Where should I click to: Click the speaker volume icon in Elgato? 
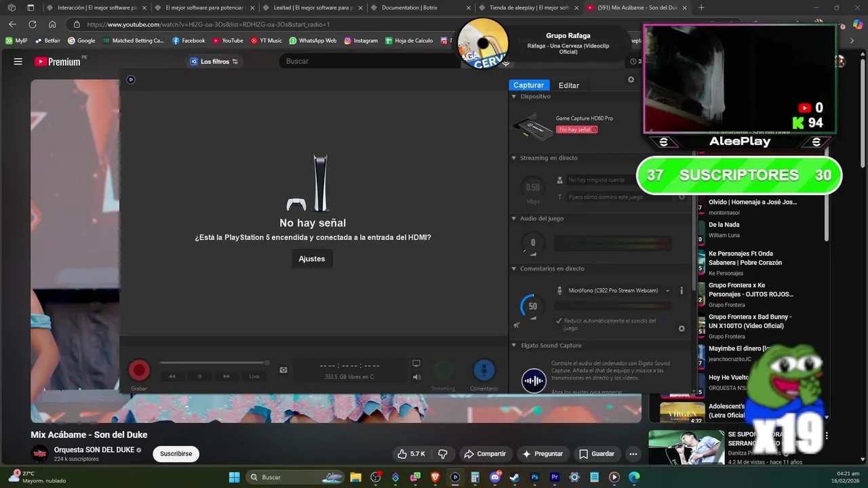(x=416, y=378)
